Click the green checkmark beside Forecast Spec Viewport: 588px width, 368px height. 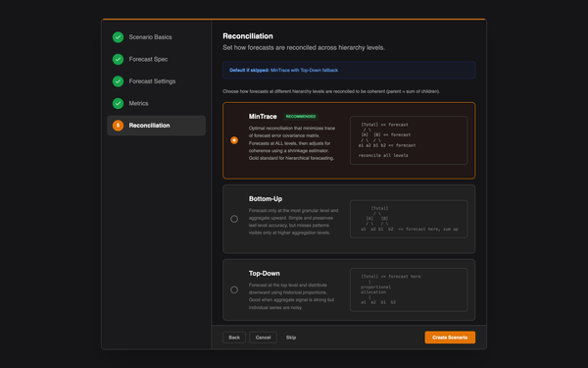pos(118,59)
